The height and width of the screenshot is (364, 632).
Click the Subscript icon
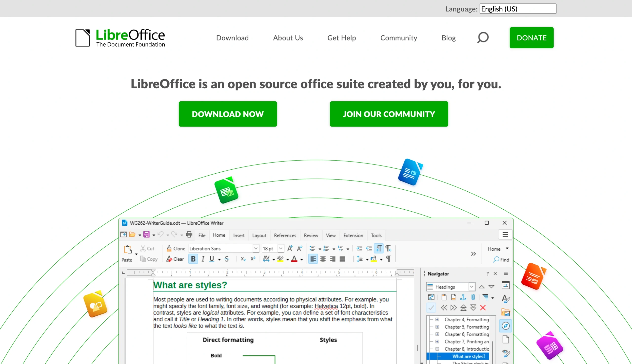coord(243,259)
